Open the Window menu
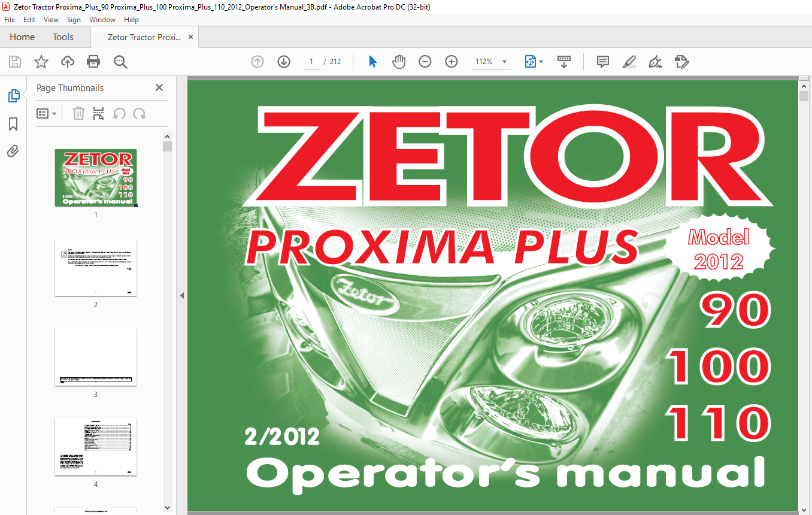The height and width of the screenshot is (515, 812). click(x=102, y=20)
